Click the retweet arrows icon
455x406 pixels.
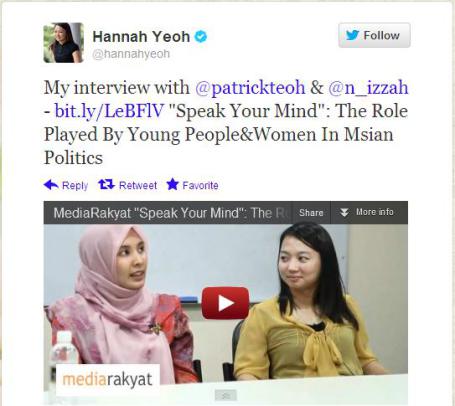coord(106,184)
